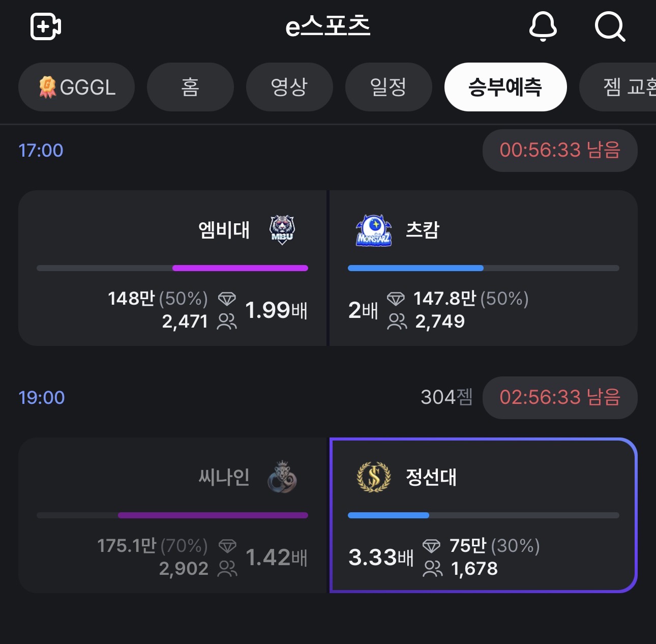
Task: Switch to the 영상 tab
Action: 289,87
